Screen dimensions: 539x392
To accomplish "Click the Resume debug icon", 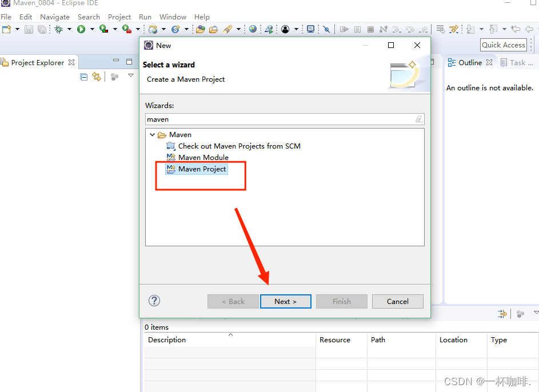I will 344,29.
